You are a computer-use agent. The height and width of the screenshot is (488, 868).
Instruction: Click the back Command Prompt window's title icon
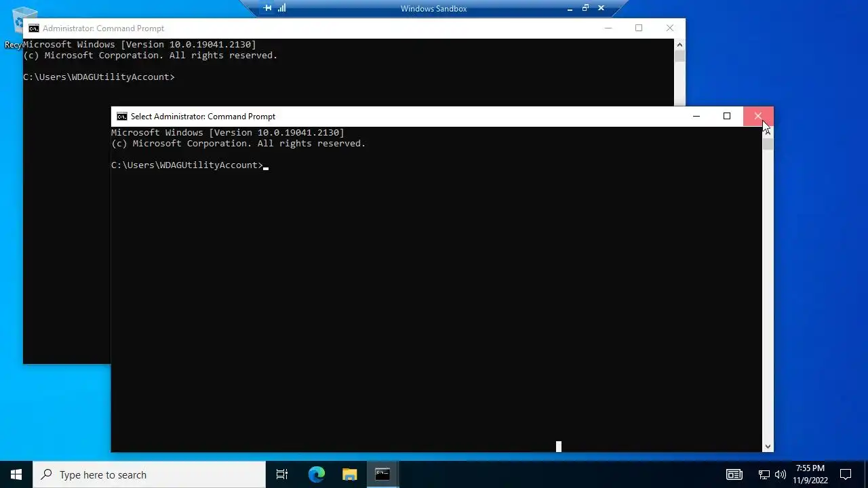click(x=34, y=28)
